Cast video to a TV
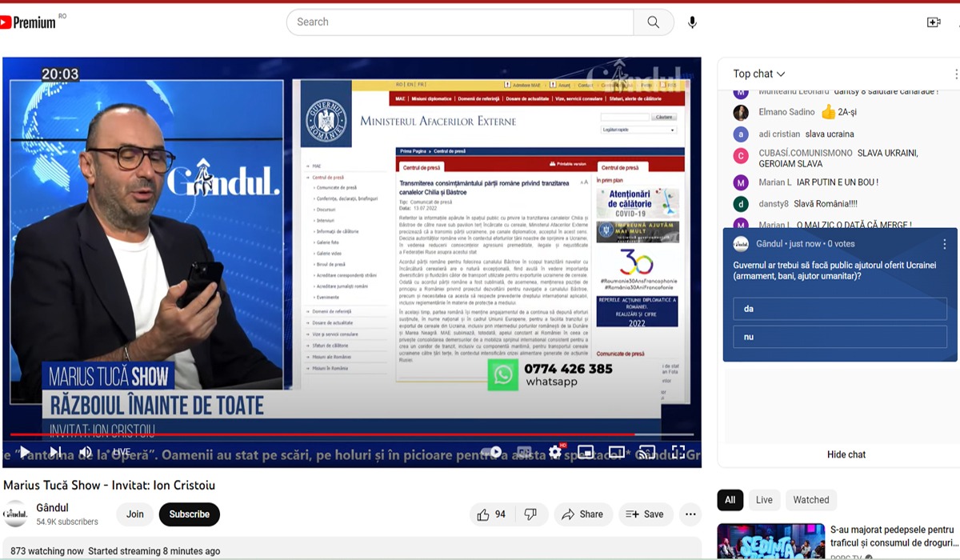Viewport: 960px width, 560px height. pos(647,452)
